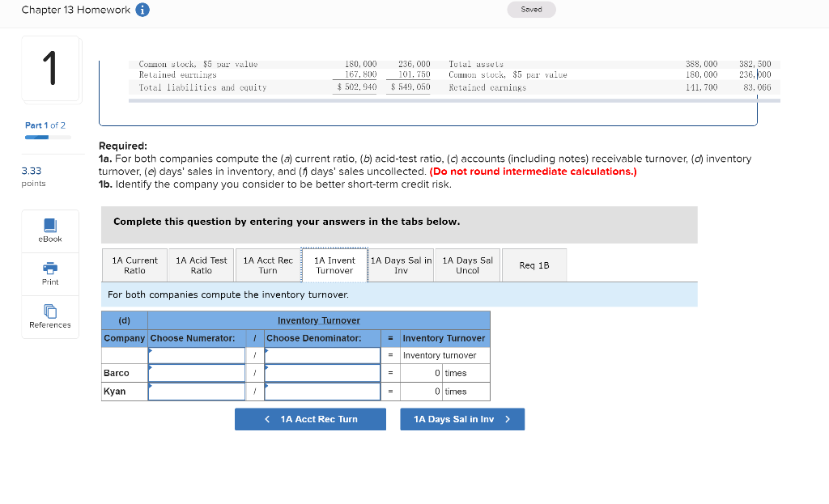Select the 1A Invent Turnover tab
Viewport: 829px width, 504px height.
point(334,265)
